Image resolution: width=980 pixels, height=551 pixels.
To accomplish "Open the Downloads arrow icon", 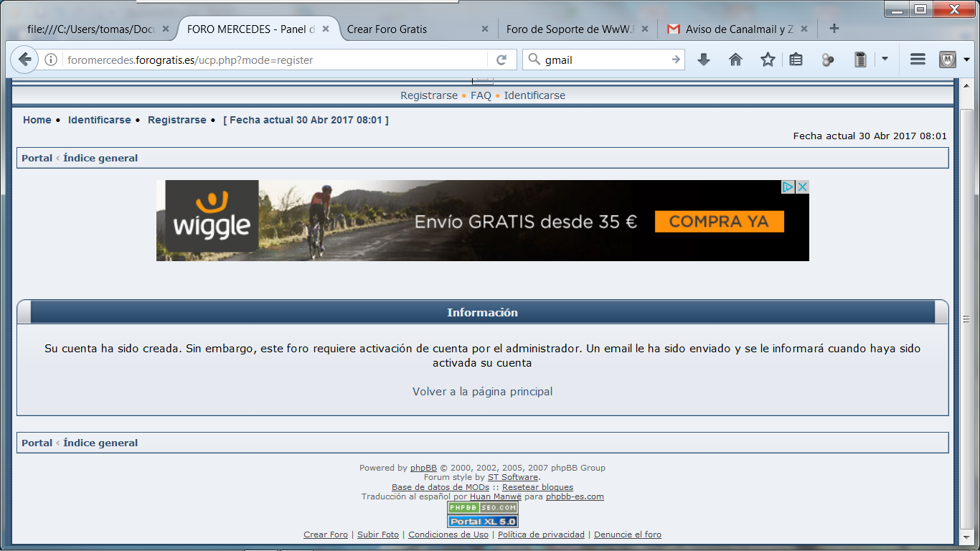I will click(x=704, y=60).
